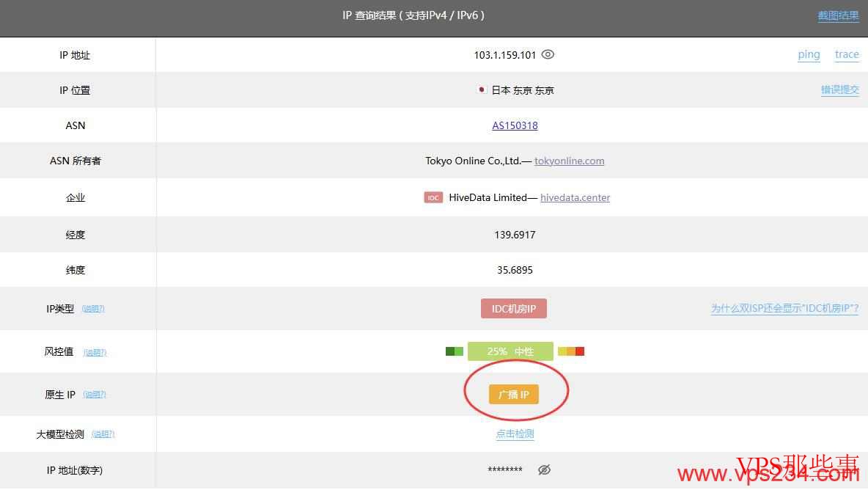Open 说明 help next to IP类型
The width and height of the screenshot is (868, 490).
tap(93, 309)
